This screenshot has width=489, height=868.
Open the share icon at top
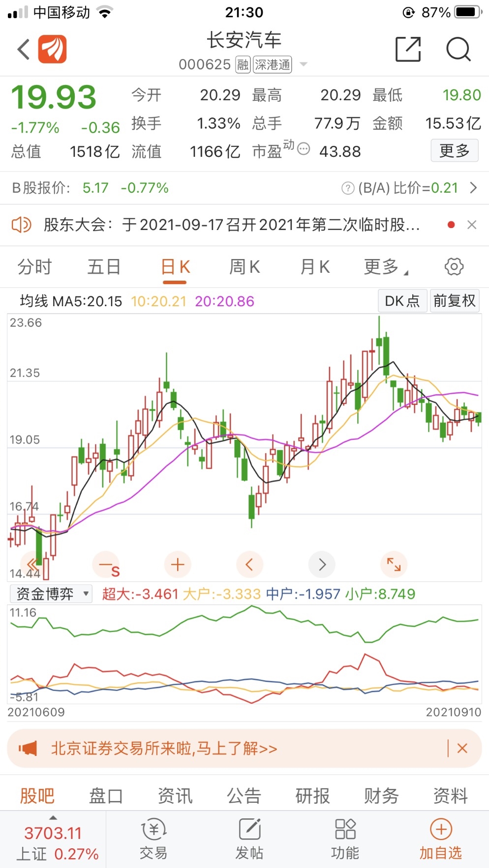pos(408,49)
